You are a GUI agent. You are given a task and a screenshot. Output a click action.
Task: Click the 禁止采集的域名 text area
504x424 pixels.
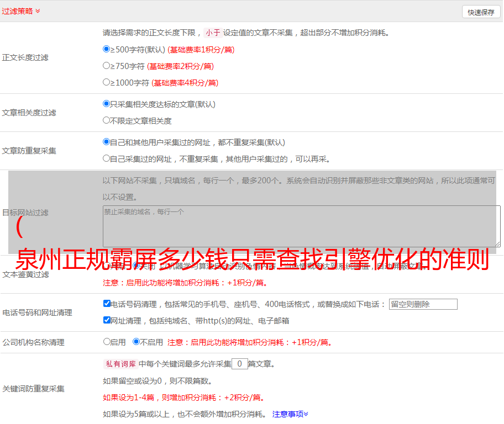point(301,226)
